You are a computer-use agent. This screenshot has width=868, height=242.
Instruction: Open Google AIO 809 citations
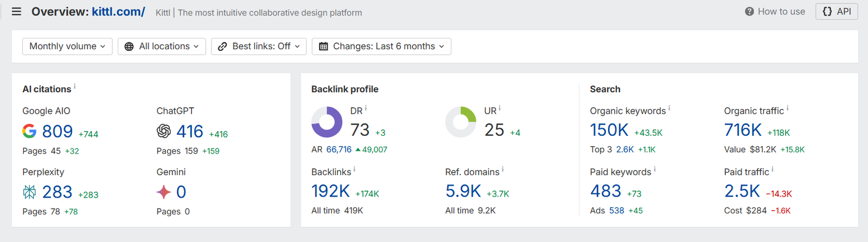tap(58, 131)
